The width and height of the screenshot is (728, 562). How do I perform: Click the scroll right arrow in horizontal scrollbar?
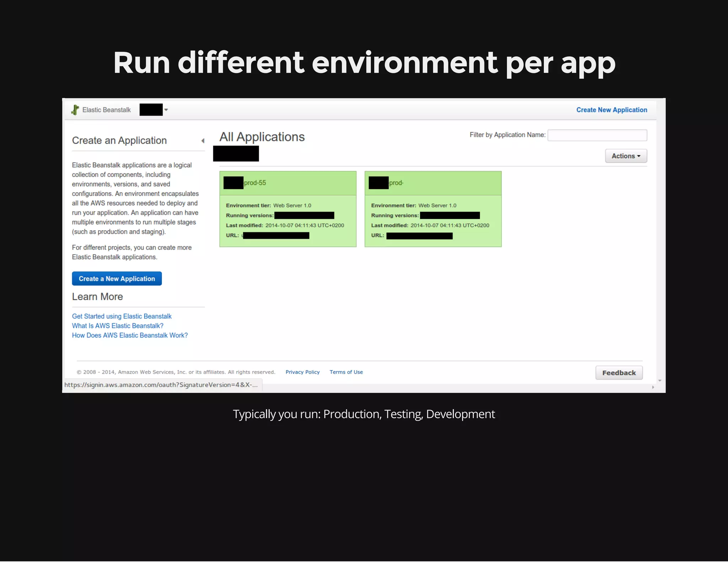point(653,387)
